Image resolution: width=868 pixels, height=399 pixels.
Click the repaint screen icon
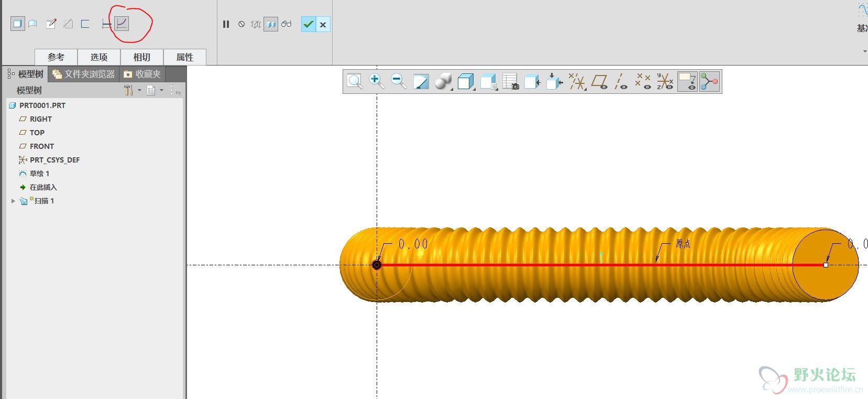click(x=421, y=82)
